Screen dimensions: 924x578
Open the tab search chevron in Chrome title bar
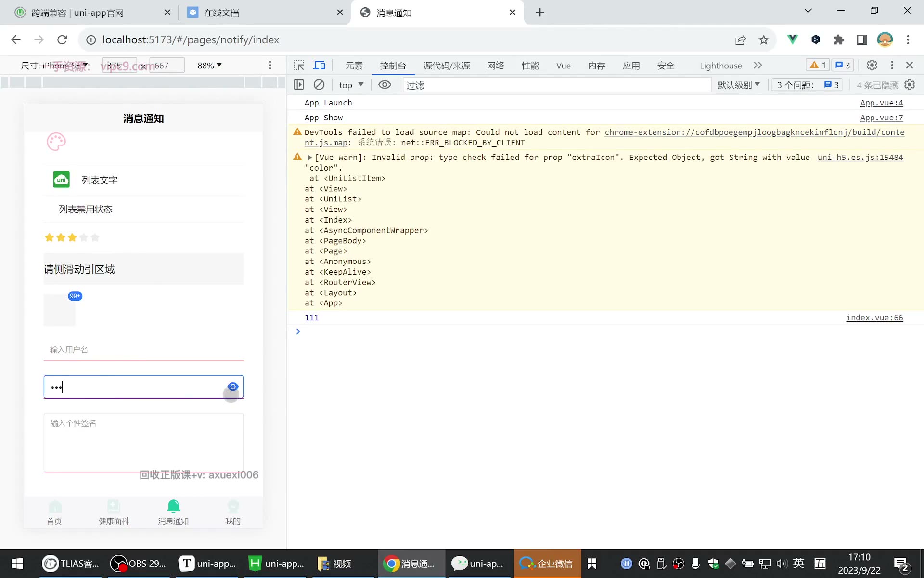[808, 11]
